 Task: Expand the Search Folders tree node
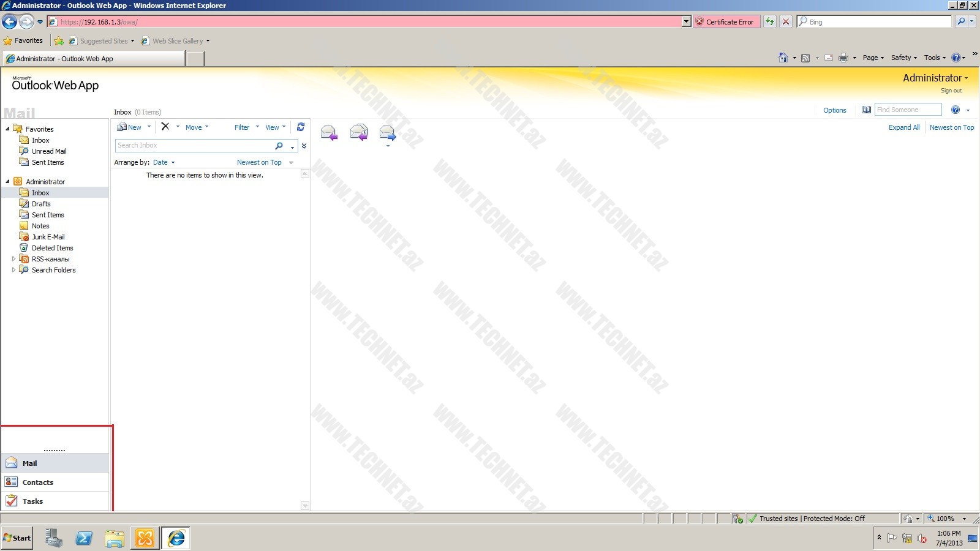(13, 270)
